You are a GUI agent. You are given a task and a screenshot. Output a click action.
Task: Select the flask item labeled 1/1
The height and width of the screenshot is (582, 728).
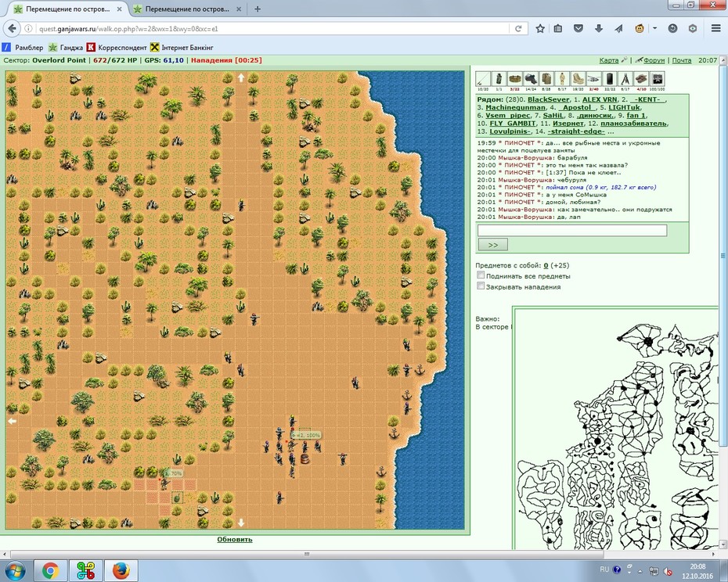499,79
